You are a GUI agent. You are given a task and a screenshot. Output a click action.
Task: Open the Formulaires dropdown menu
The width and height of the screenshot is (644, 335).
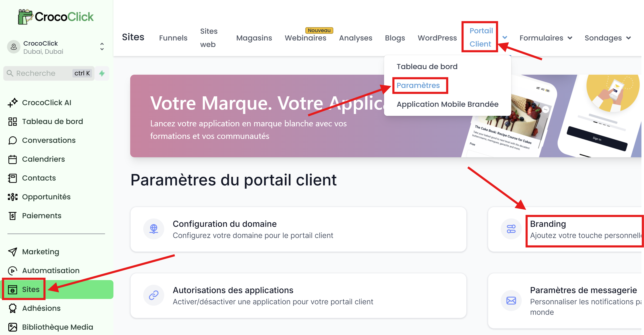[546, 38]
